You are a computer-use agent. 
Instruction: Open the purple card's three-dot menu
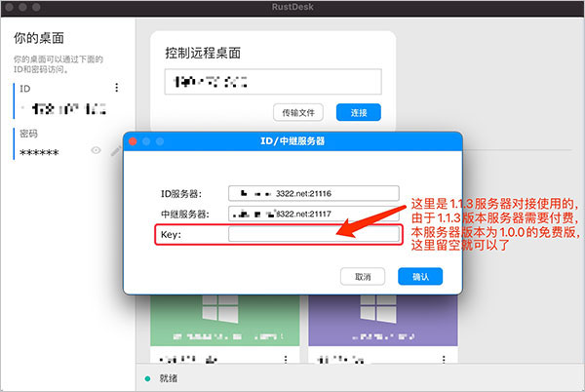[444, 359]
